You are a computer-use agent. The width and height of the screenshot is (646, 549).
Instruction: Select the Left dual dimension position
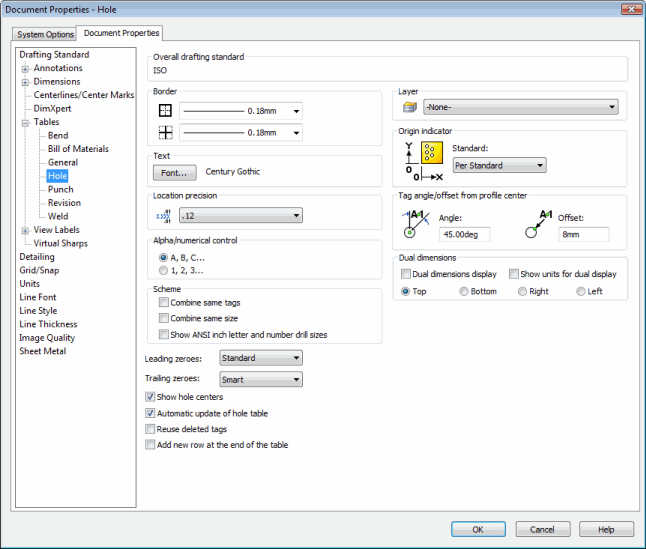click(x=580, y=291)
